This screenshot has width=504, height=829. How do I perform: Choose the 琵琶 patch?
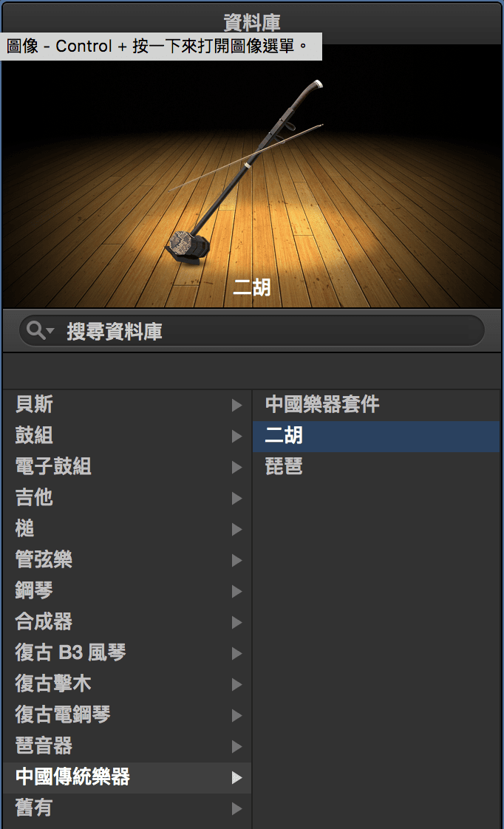point(376,467)
